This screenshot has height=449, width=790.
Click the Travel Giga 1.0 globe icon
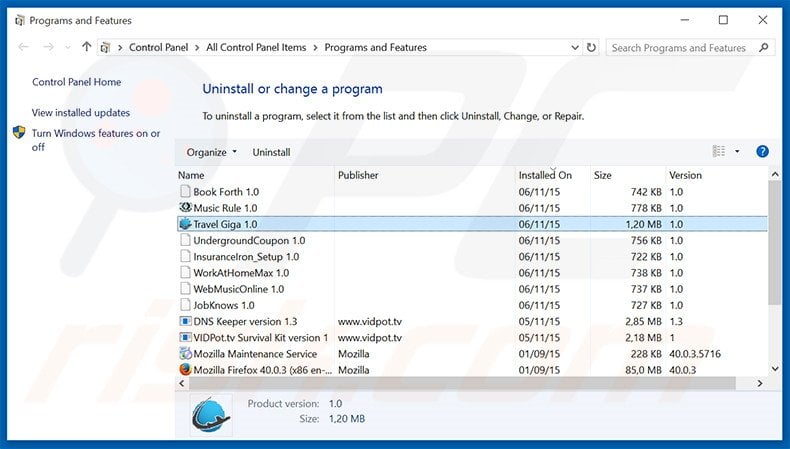point(185,224)
